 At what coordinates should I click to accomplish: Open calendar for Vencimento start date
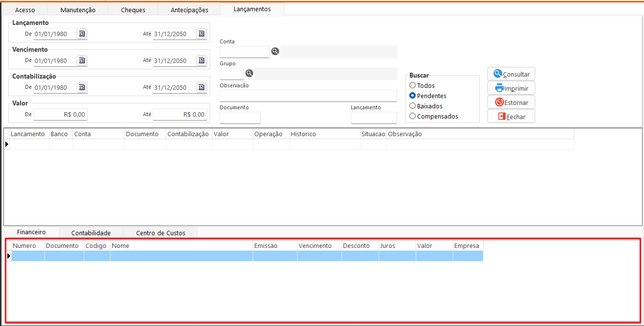[x=82, y=61]
